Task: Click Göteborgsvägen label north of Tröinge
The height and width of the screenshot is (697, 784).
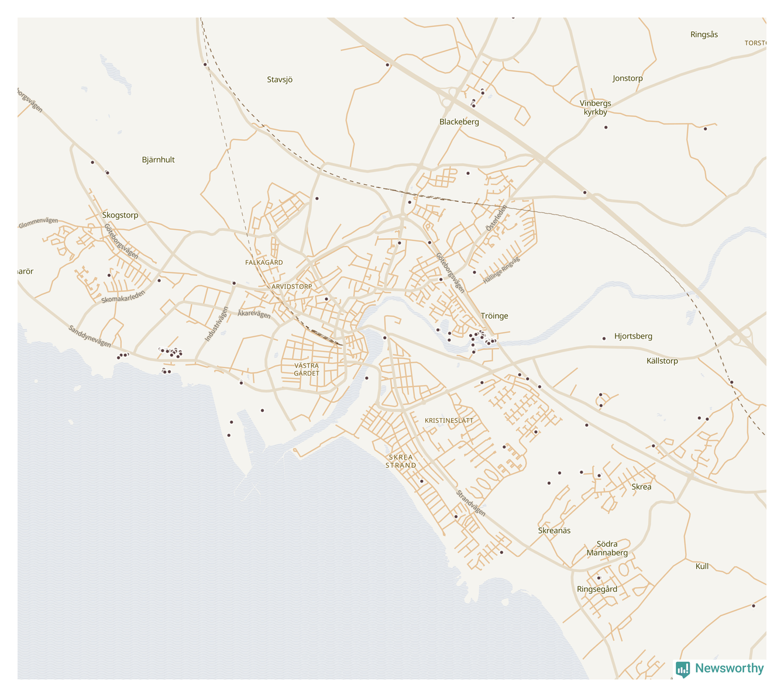Action: 450,272
